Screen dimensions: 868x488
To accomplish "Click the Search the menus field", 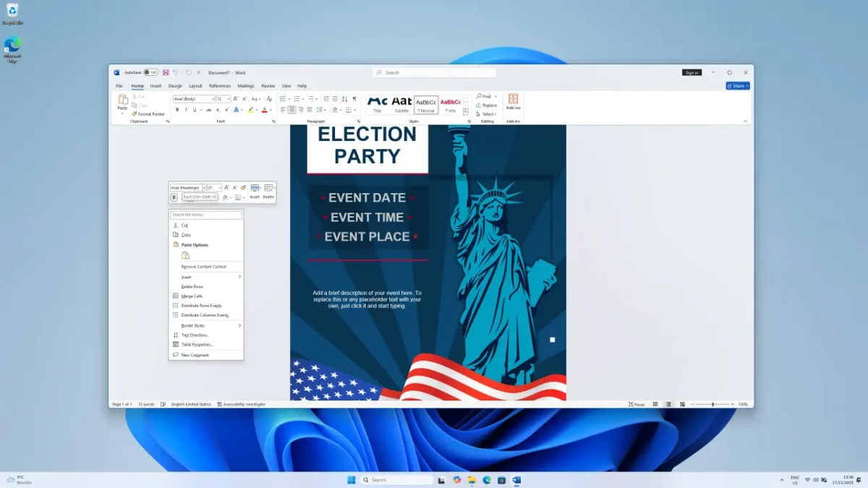I will [206, 215].
